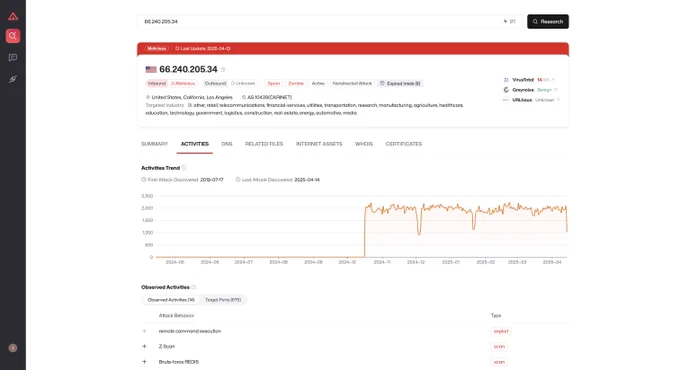Open the plug integration icon in sidebar
The width and height of the screenshot is (680, 370).
(13, 79)
